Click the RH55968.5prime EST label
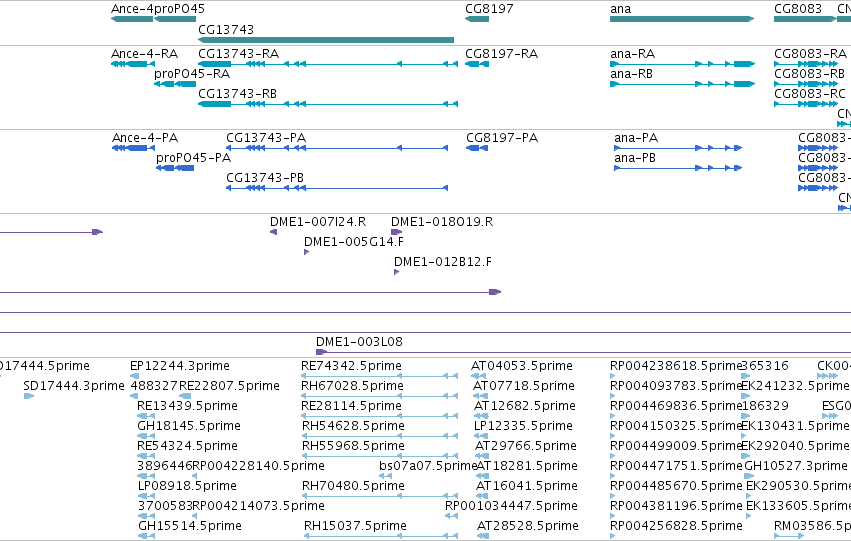Screen dimensions: 851x541 [x=353, y=446]
